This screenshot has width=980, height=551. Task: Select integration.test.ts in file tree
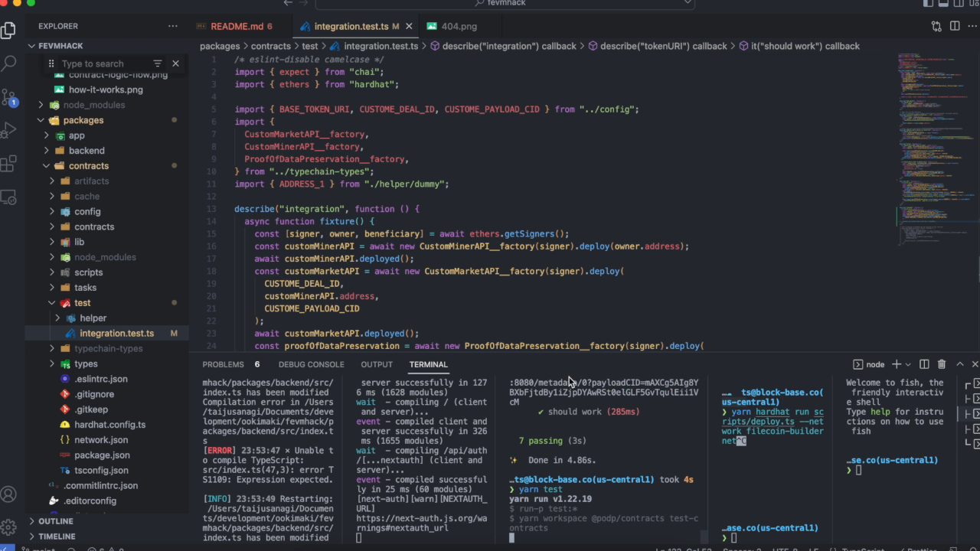coord(106,334)
